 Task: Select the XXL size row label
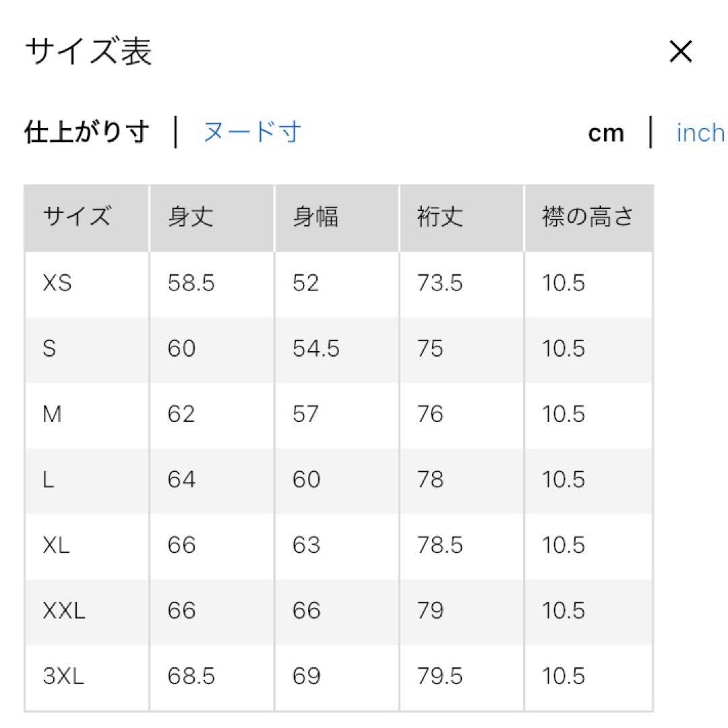coord(64,611)
